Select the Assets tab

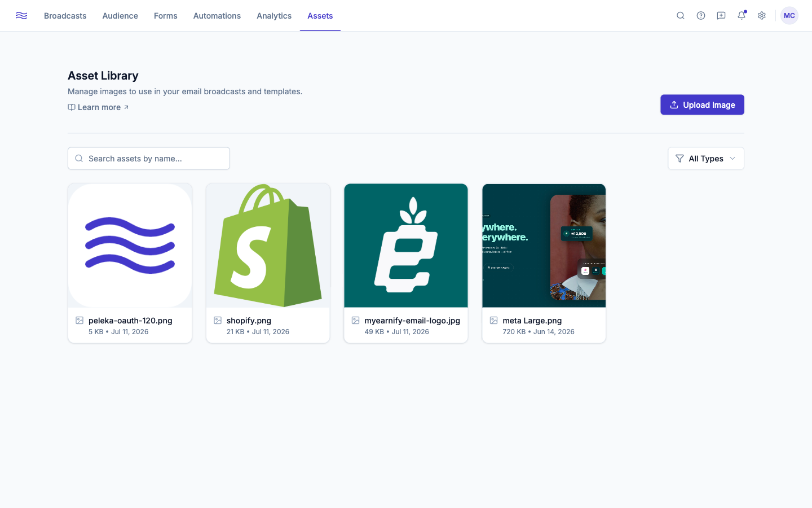click(x=320, y=16)
